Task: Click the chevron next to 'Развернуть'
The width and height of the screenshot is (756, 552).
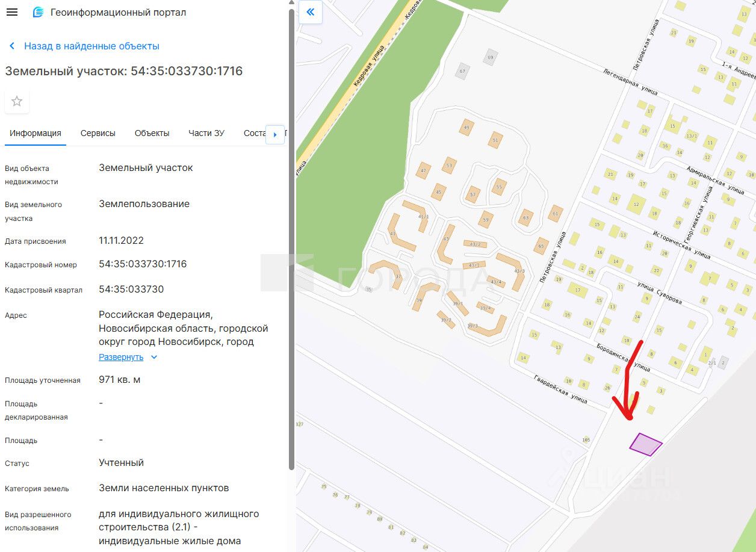Action: [x=154, y=357]
